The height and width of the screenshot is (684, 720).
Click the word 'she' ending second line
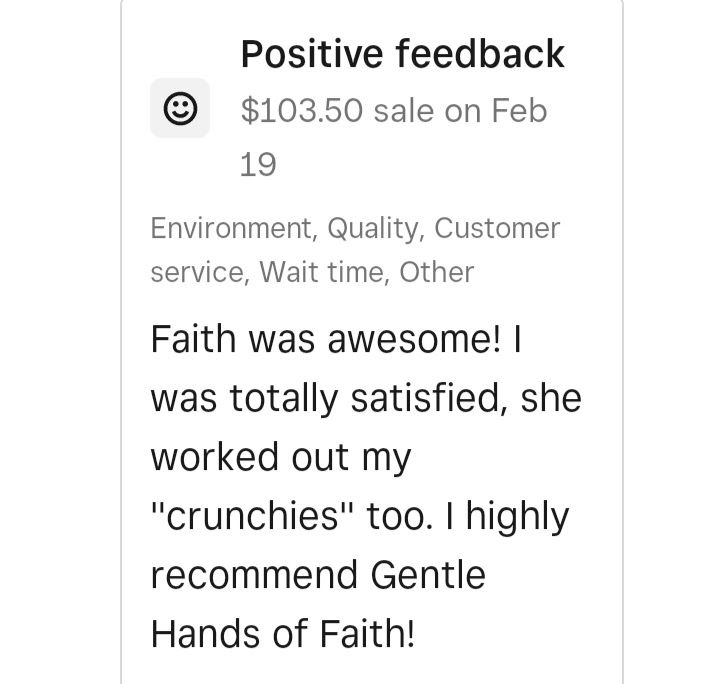tap(551, 398)
